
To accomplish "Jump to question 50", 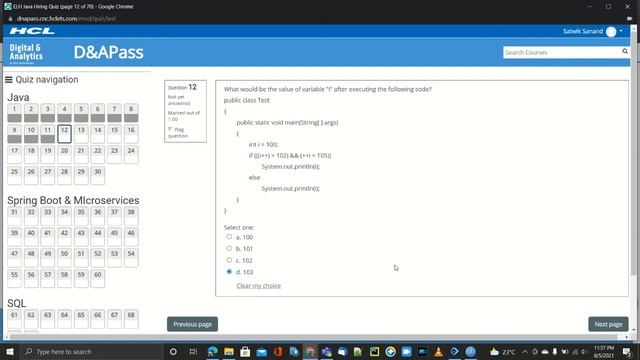I will (64, 258).
